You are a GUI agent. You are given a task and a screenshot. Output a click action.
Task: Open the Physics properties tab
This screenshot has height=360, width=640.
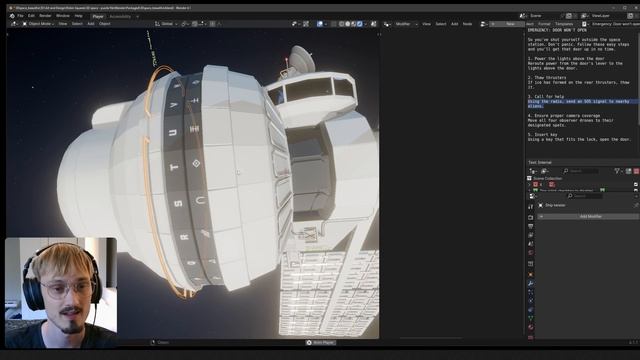[x=531, y=301]
